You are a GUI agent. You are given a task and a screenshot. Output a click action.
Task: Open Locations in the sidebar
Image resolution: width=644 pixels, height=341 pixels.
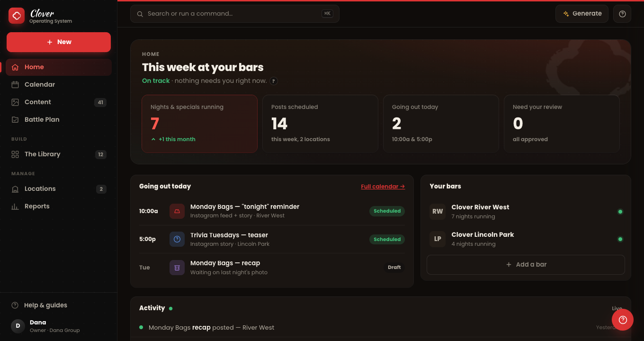click(x=59, y=189)
